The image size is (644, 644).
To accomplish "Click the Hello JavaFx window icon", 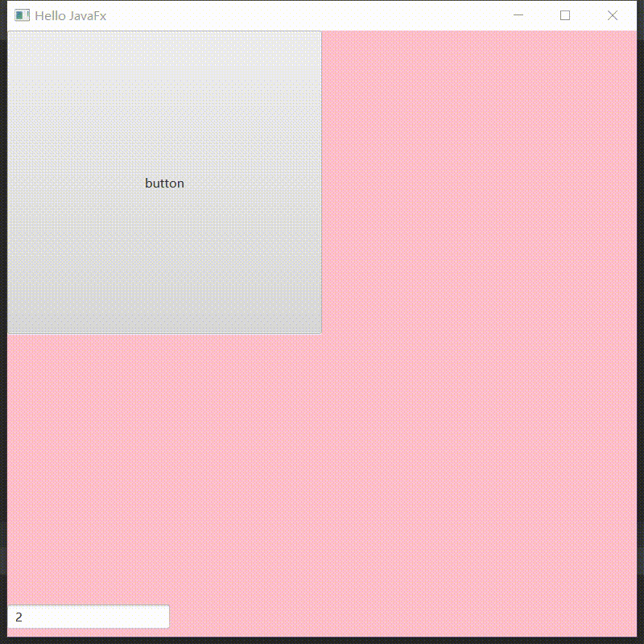I will 23,15.
